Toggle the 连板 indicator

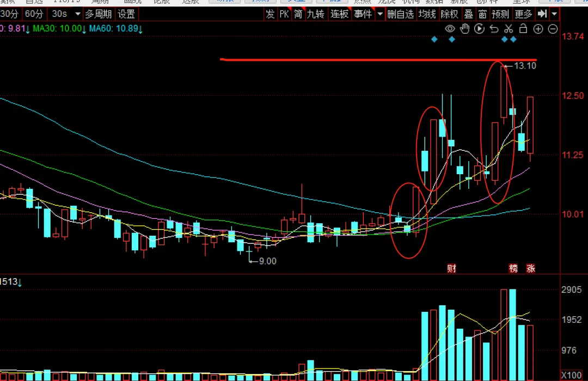tap(339, 14)
